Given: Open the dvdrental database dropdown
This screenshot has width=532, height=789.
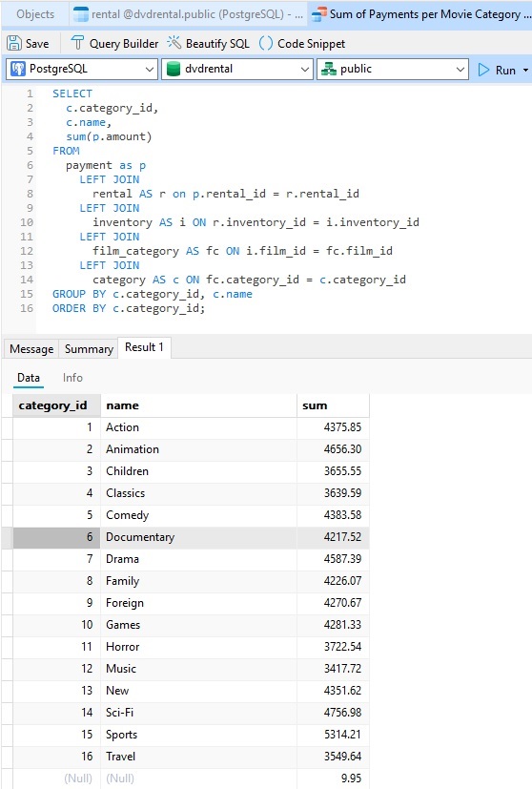Looking at the screenshot, I should tap(236, 69).
